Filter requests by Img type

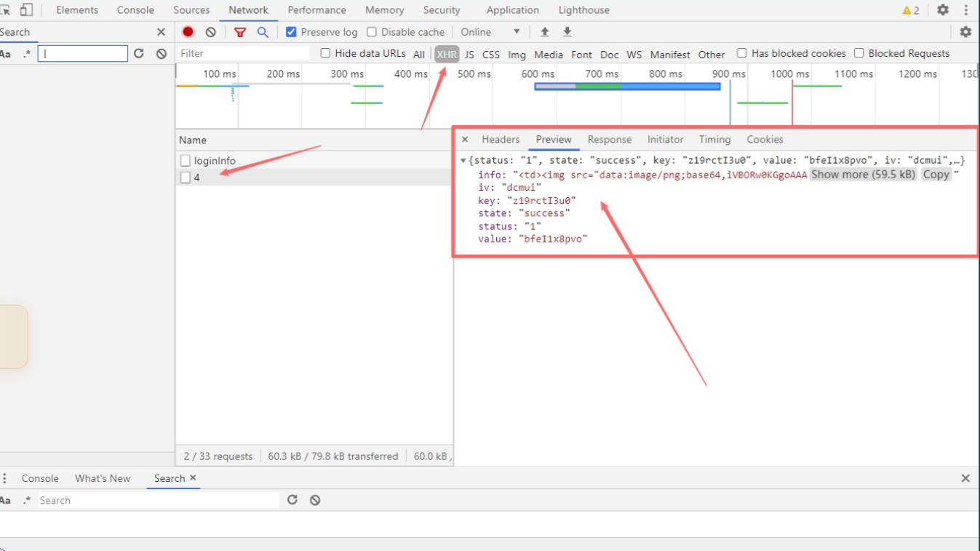pyautogui.click(x=517, y=55)
